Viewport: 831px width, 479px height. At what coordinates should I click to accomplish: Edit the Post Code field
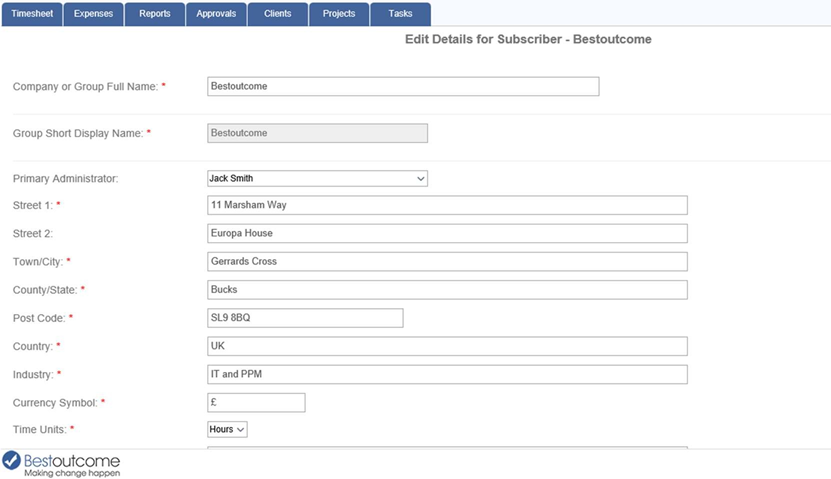click(305, 318)
